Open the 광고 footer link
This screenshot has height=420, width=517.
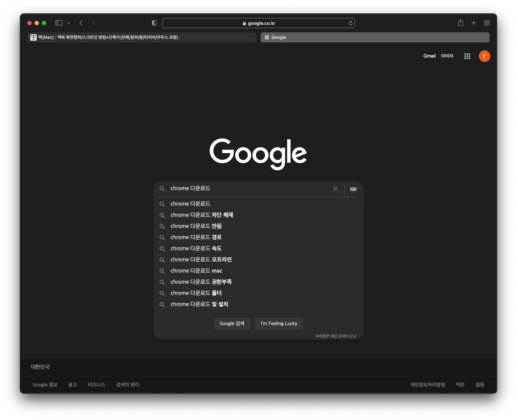(x=73, y=385)
